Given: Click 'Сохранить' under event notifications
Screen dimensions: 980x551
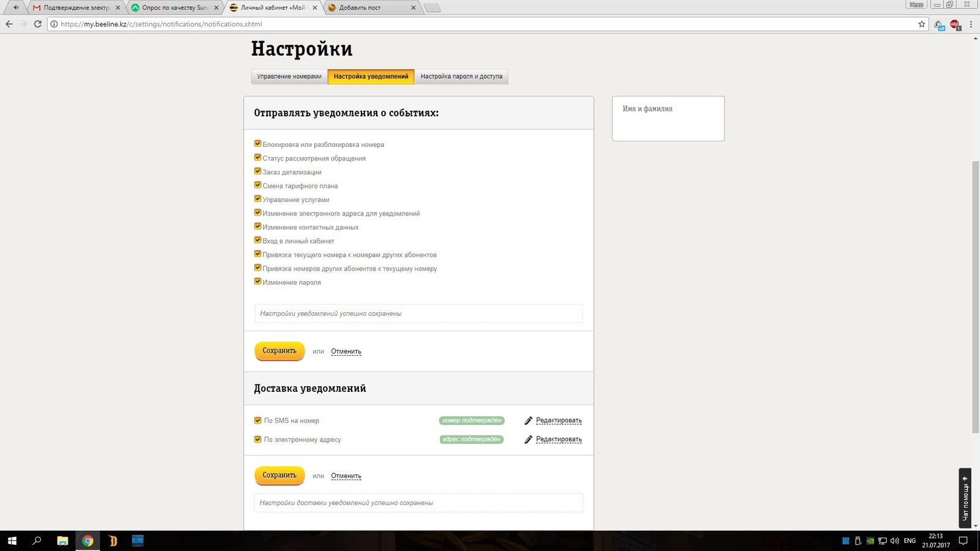Looking at the screenshot, I should (x=279, y=351).
